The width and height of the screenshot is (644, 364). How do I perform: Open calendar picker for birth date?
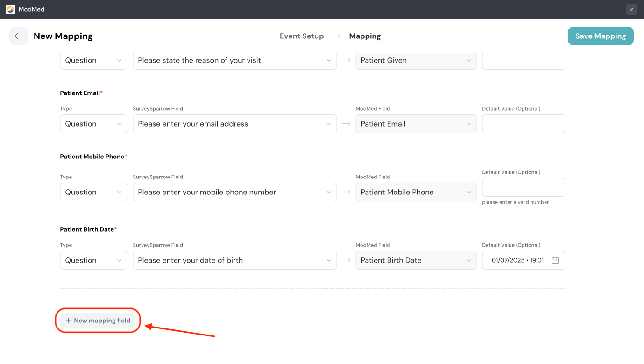pos(555,260)
